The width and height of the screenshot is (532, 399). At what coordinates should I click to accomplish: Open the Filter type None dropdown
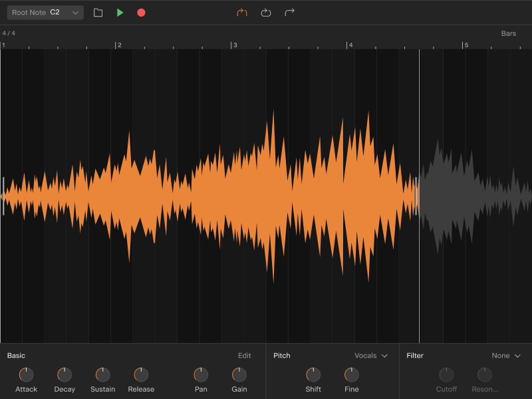[506, 356]
